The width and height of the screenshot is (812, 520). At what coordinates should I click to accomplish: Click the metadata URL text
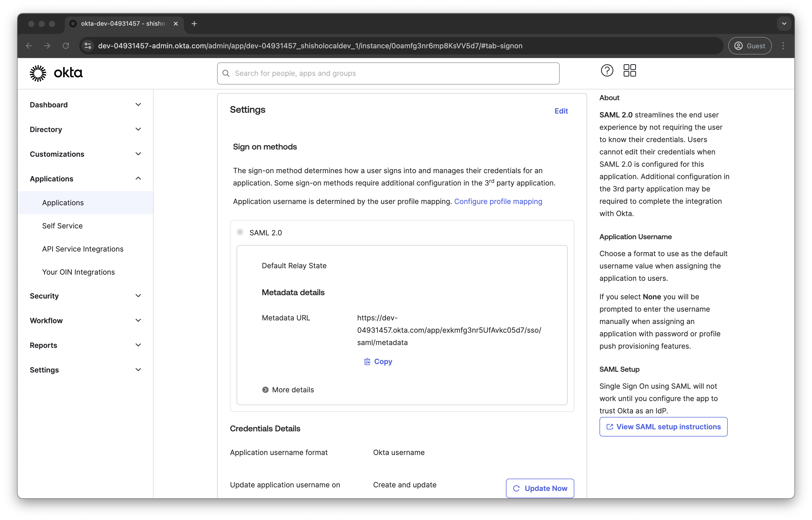pos(449,330)
